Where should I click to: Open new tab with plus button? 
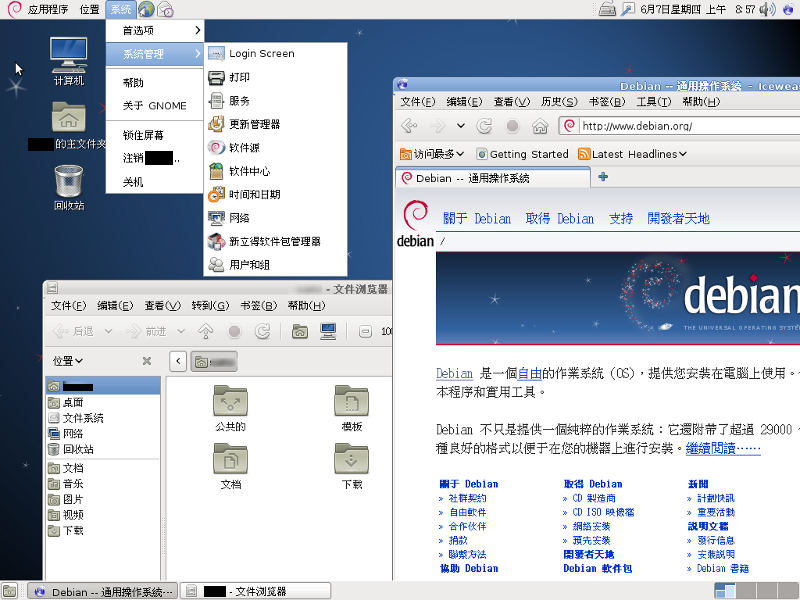[603, 177]
